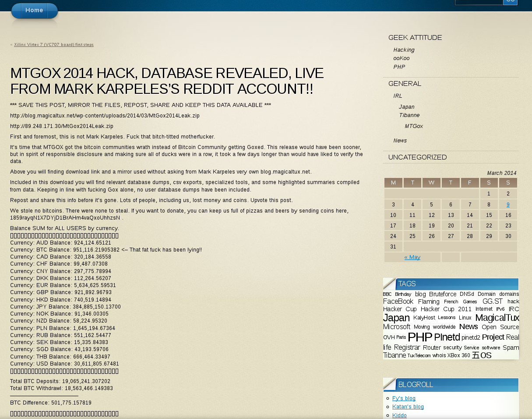Open the IRL category
The width and height of the screenshot is (532, 419).
[x=398, y=96]
